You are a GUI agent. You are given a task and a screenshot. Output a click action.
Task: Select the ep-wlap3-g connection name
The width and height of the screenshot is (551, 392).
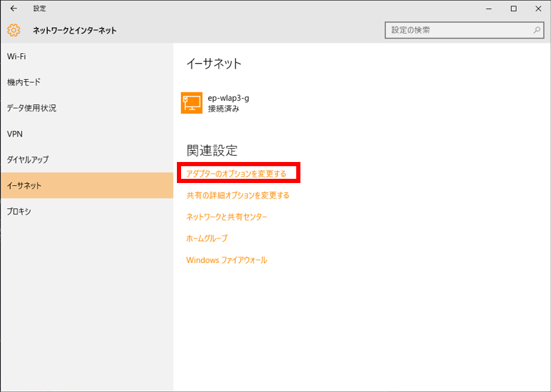click(x=228, y=98)
